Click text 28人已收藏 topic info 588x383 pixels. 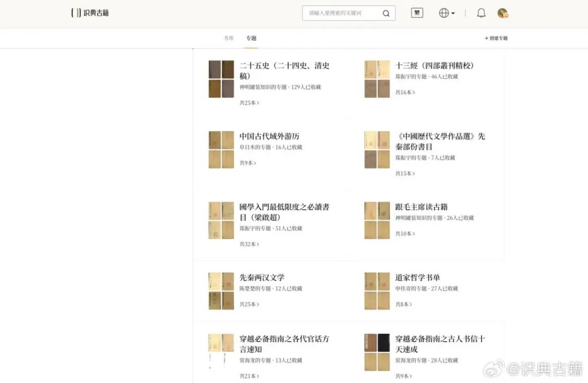tap(444, 360)
